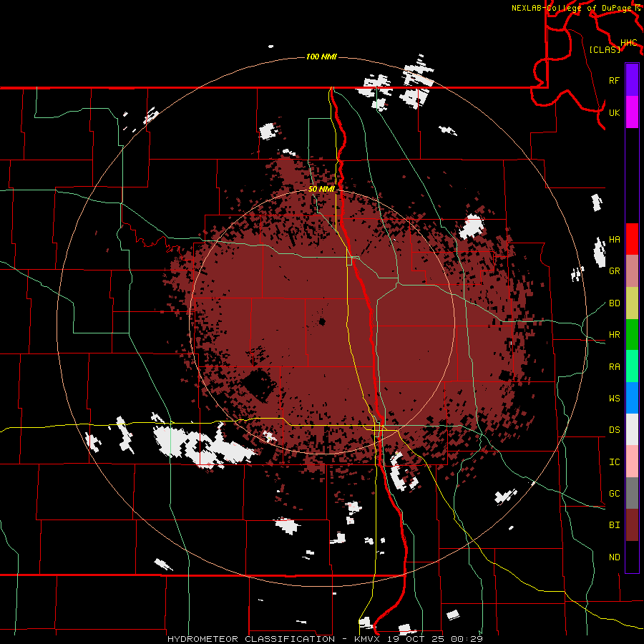Click the NEXLAB-College of DuPage credit text
Screen dimensions: 644x644
coord(572,8)
